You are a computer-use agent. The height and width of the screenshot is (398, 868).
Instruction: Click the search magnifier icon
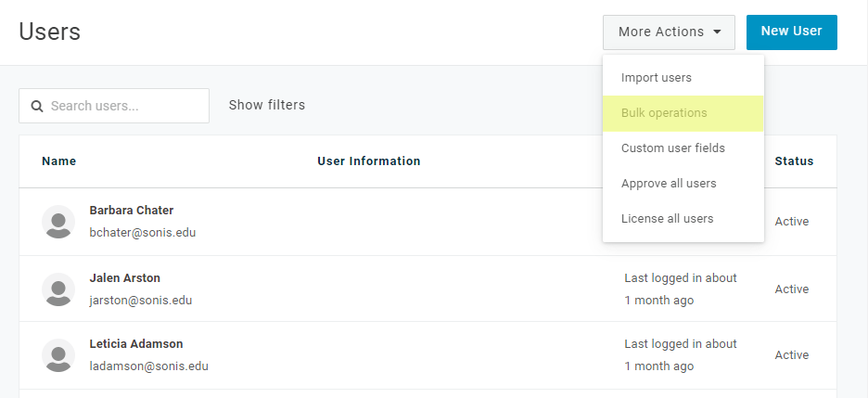tap(37, 106)
